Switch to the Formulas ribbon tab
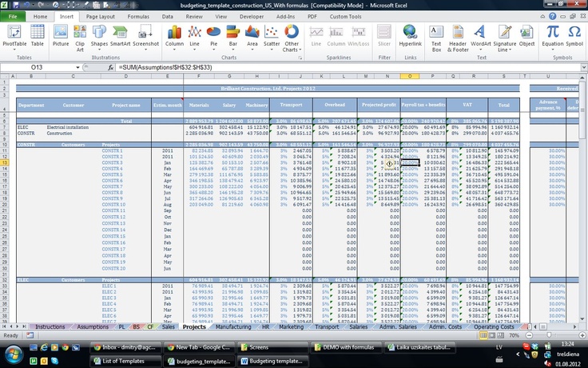Viewport: 588px width, 368px height. pos(138,16)
